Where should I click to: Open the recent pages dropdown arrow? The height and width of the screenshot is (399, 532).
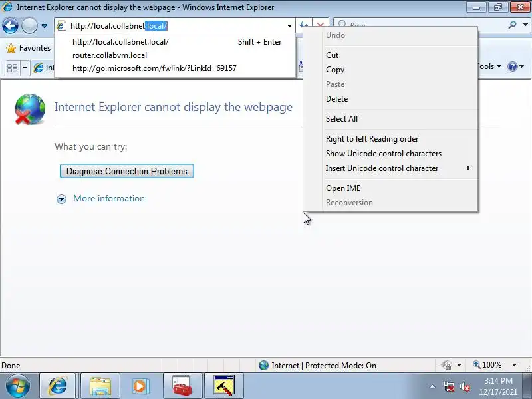(x=44, y=26)
